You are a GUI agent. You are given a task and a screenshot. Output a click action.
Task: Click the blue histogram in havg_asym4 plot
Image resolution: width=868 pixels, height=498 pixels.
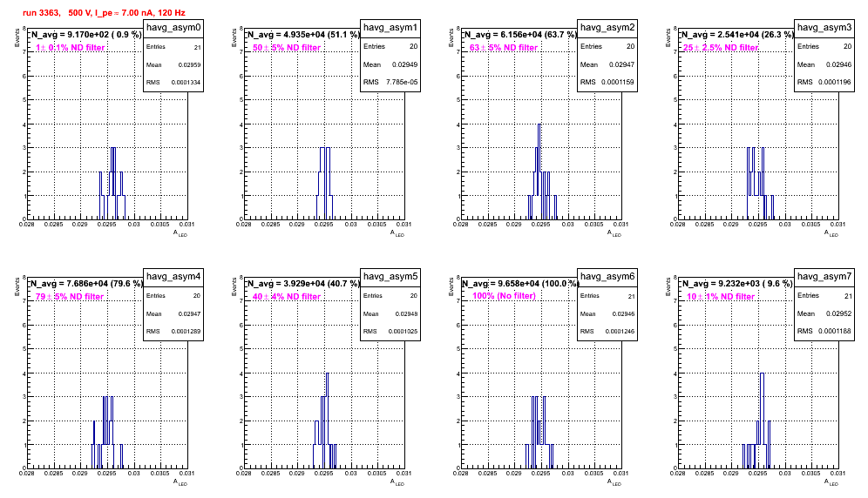(107, 434)
